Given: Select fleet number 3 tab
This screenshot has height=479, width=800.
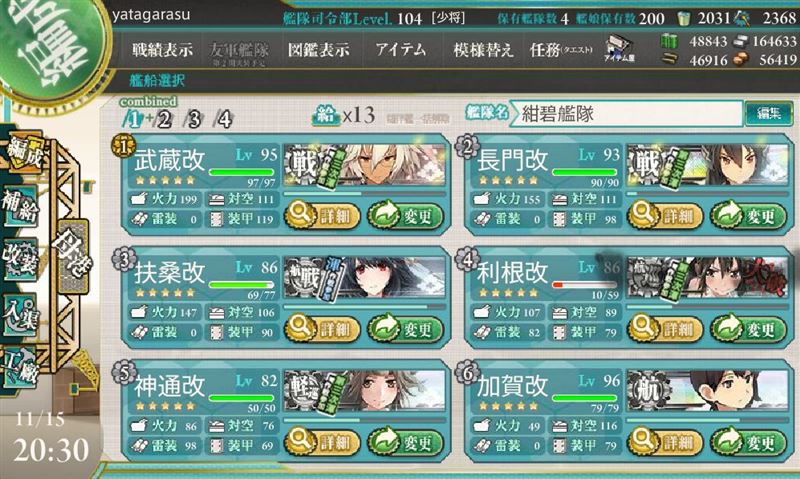Looking at the screenshot, I should (x=194, y=119).
